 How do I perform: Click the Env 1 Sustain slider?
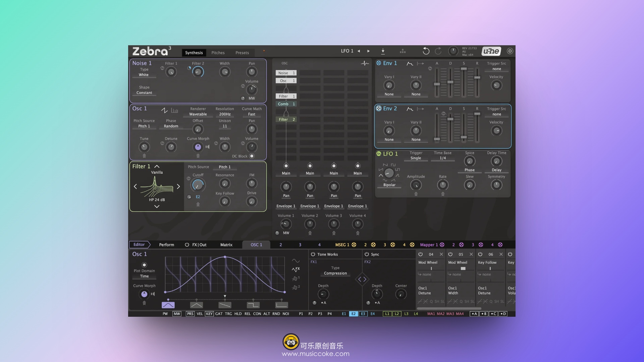click(x=464, y=69)
